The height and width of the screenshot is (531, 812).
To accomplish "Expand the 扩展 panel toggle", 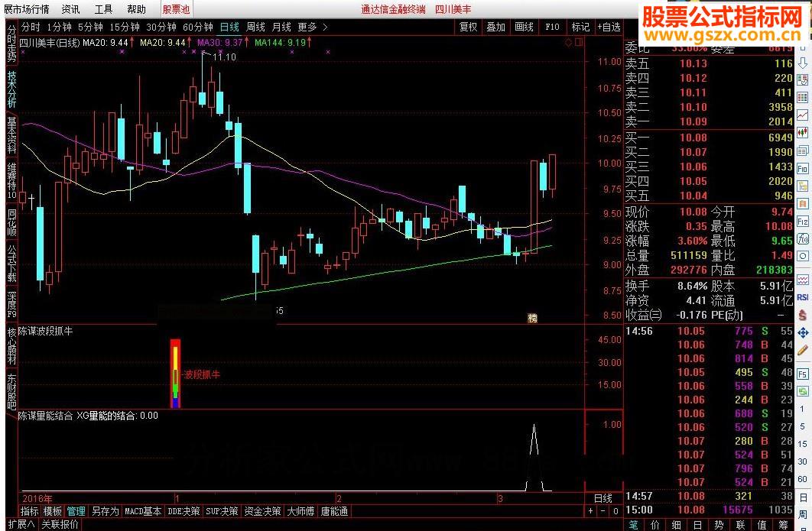I will click(21, 524).
